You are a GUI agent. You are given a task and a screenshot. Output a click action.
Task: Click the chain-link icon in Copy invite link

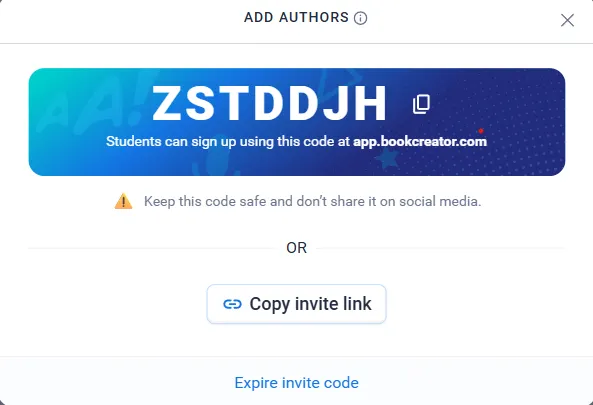tap(232, 304)
